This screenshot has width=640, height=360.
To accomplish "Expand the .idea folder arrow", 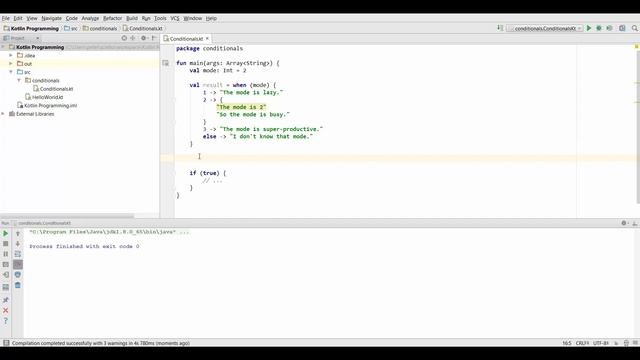I will point(11,55).
